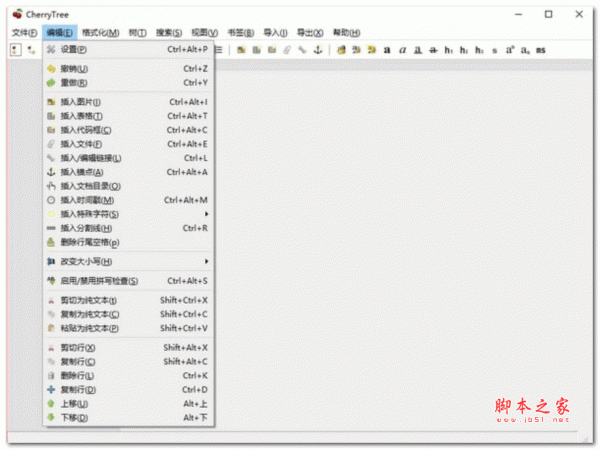Screen dimensions: 600x450
Task: Click the italic 'a' formatting icon
Action: click(x=402, y=49)
